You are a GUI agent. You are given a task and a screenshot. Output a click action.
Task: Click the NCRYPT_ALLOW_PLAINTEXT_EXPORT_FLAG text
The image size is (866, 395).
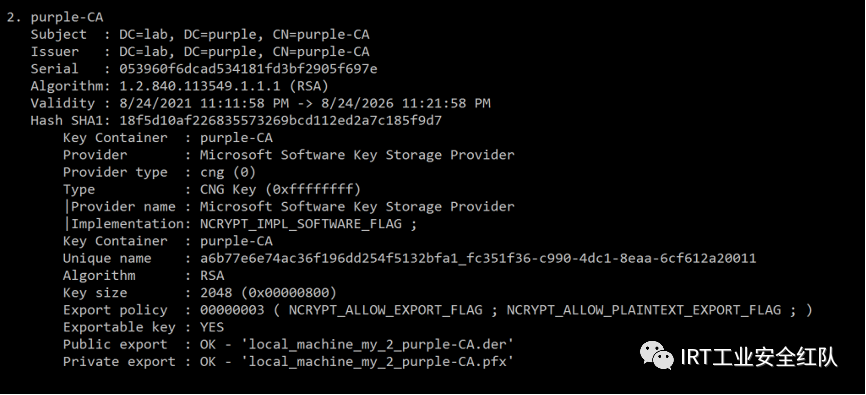tap(643, 310)
